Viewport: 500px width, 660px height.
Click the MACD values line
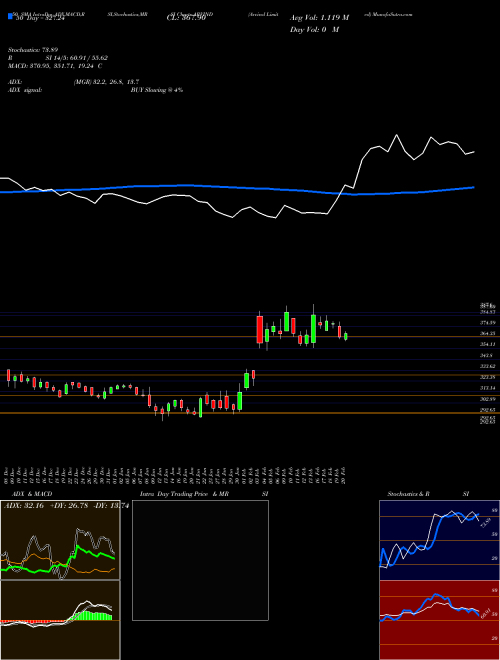click(55, 66)
